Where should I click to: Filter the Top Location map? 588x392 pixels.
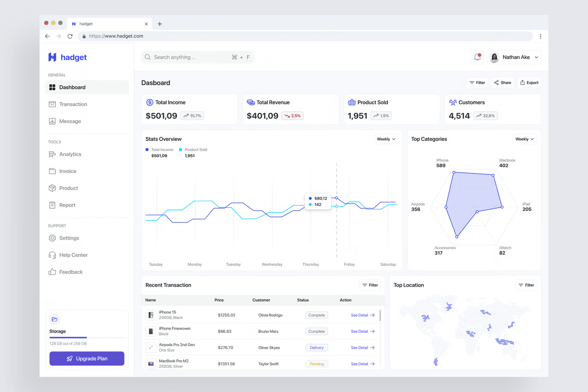tap(526, 285)
